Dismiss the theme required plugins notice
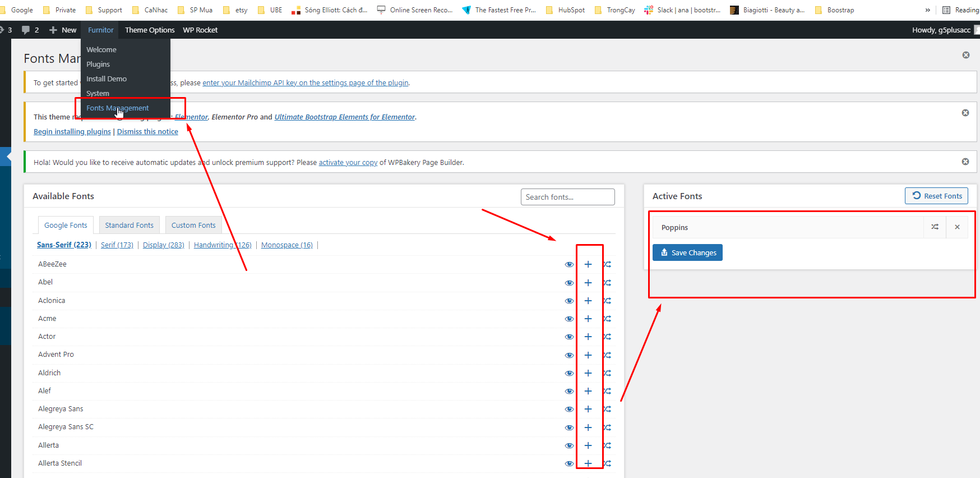980x478 pixels. (x=965, y=113)
